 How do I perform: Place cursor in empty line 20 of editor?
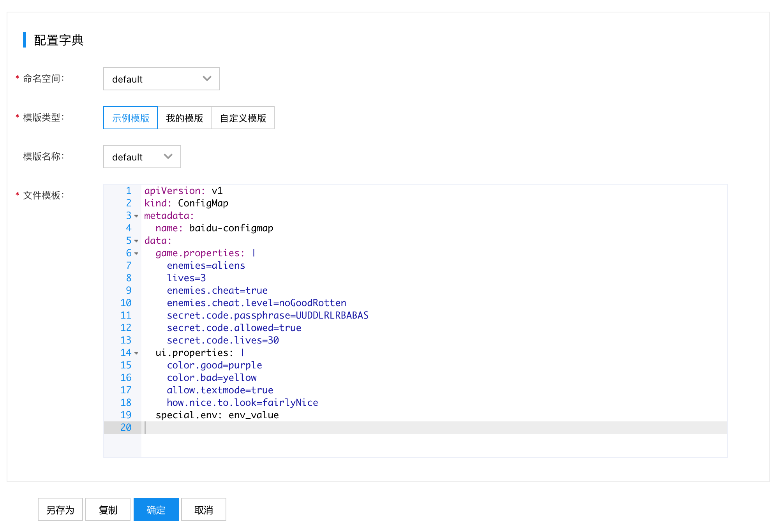tap(434, 428)
